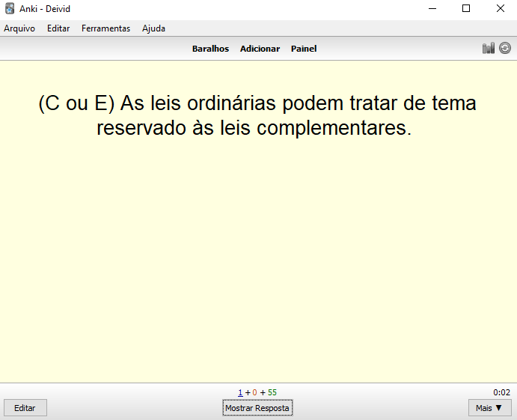517x420 pixels.
Task: Click the Mostrar Resposta button
Action: 257,408
